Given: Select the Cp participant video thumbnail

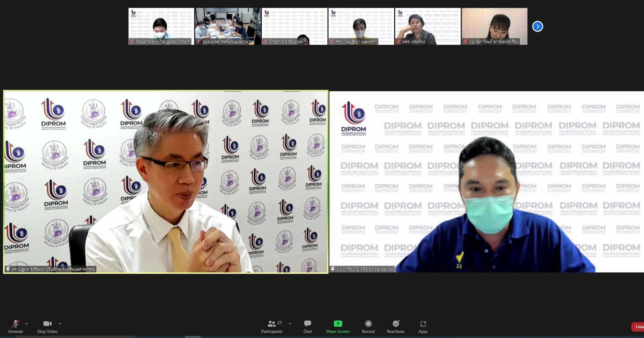Looking at the screenshot, I should 494,26.
